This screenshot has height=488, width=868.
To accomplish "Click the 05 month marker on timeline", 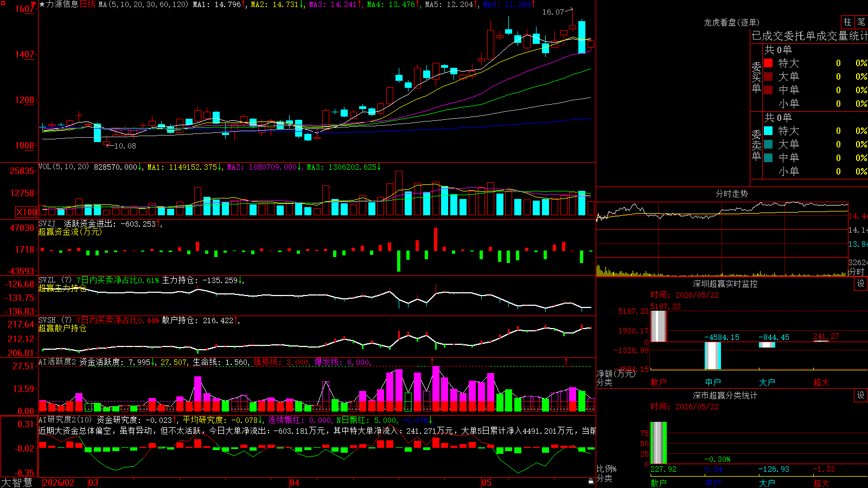I will (x=487, y=483).
